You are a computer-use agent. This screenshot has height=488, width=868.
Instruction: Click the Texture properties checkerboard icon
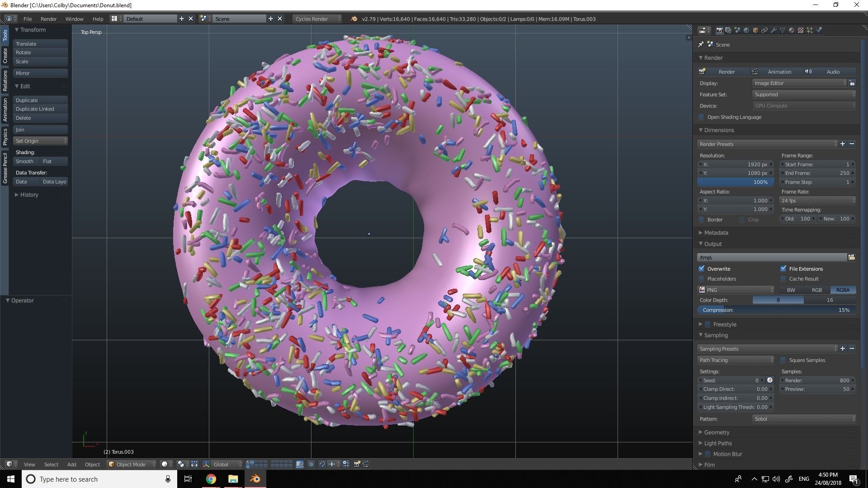(801, 30)
